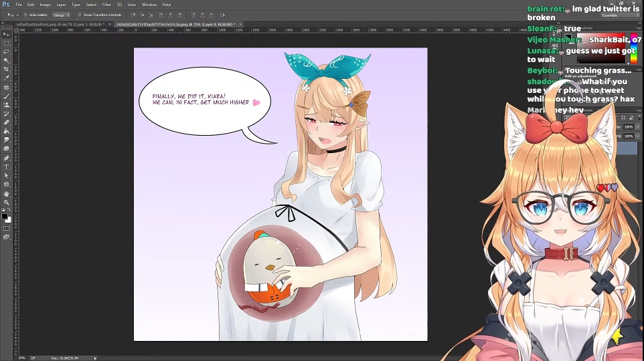Open the Select menu
The image size is (644, 361).
(91, 5)
